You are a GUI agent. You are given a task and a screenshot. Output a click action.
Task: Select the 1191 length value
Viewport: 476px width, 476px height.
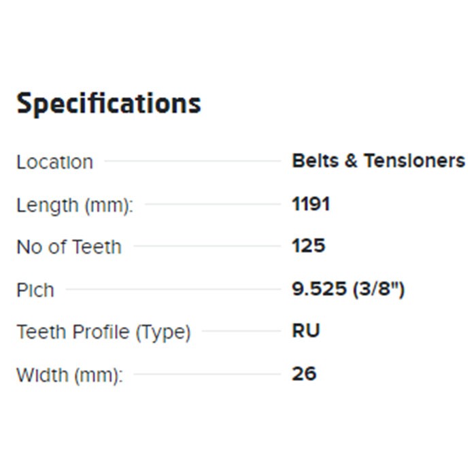(x=311, y=204)
